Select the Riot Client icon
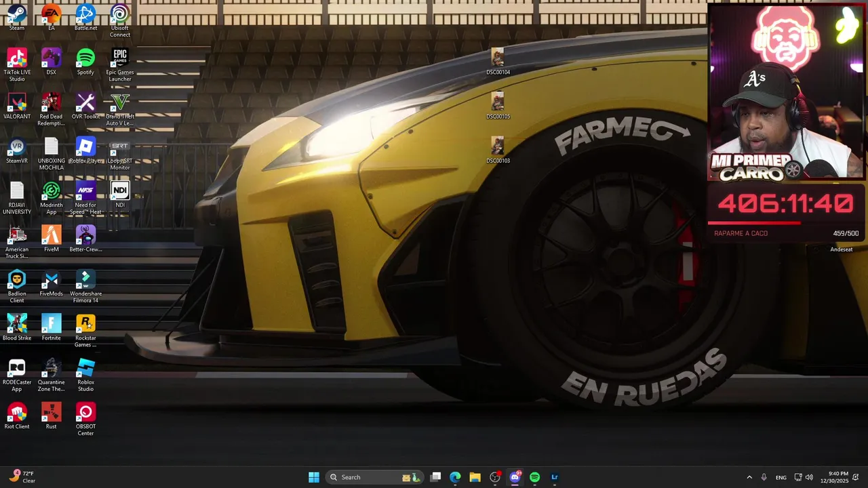Screen dimensions: 868x488 coord(17,417)
